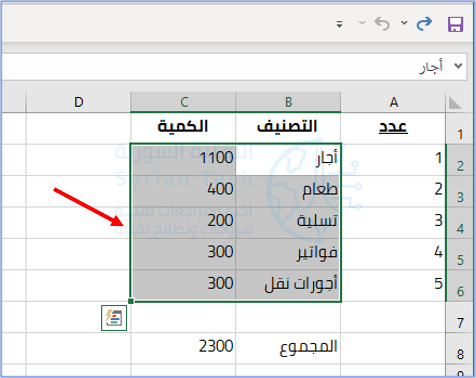Select column B header
The width and height of the screenshot is (476, 378).
pos(288,102)
